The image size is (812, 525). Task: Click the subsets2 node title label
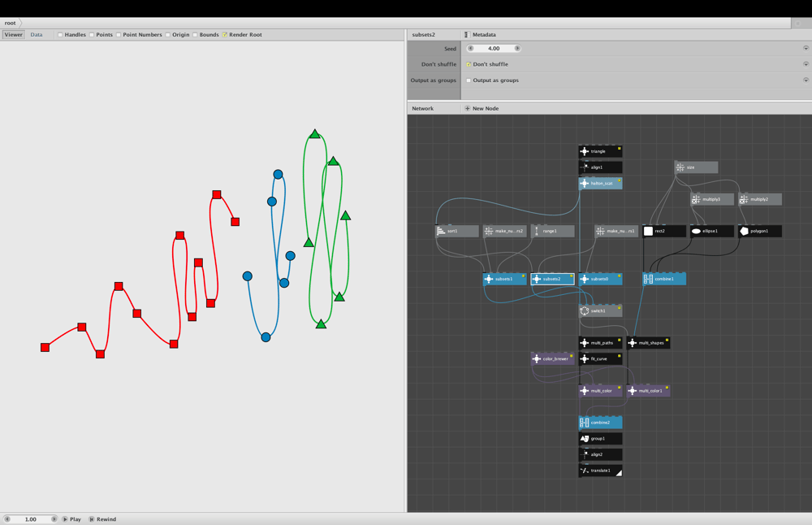(424, 35)
